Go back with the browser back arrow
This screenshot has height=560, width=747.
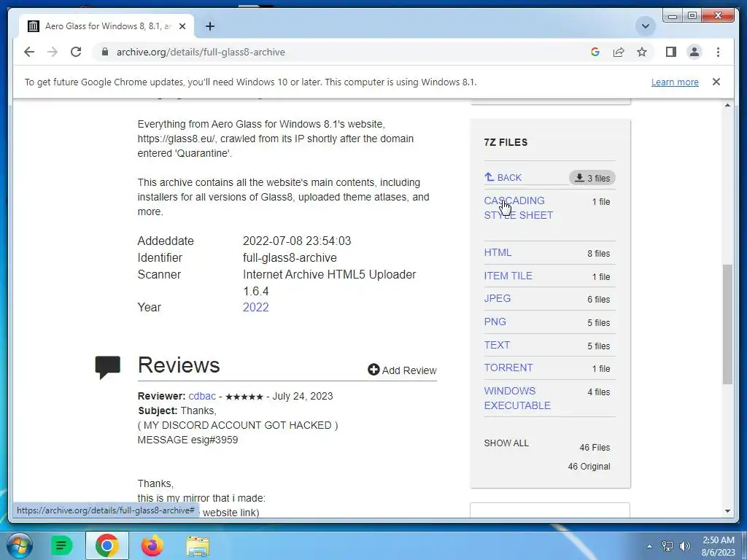[x=29, y=52]
